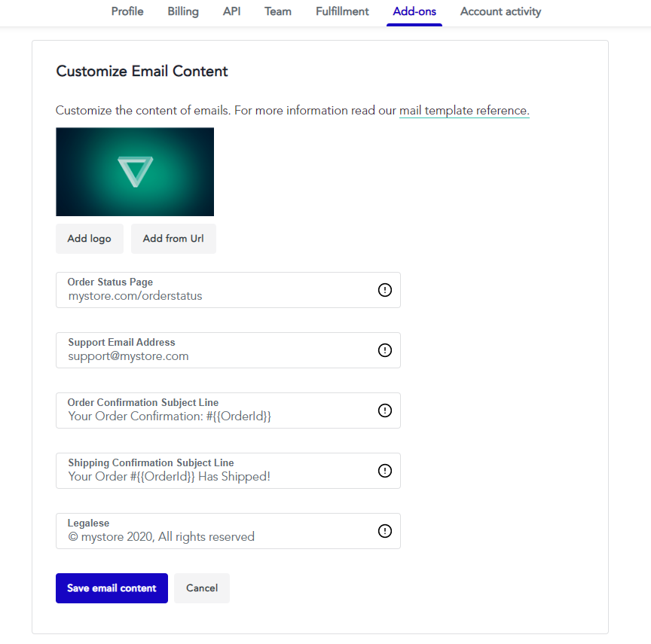Open the Fulfillment tab
This screenshot has width=651, height=644.
tap(341, 12)
